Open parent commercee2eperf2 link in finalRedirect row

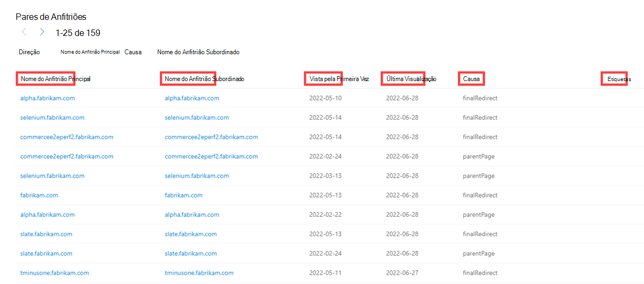point(67,137)
